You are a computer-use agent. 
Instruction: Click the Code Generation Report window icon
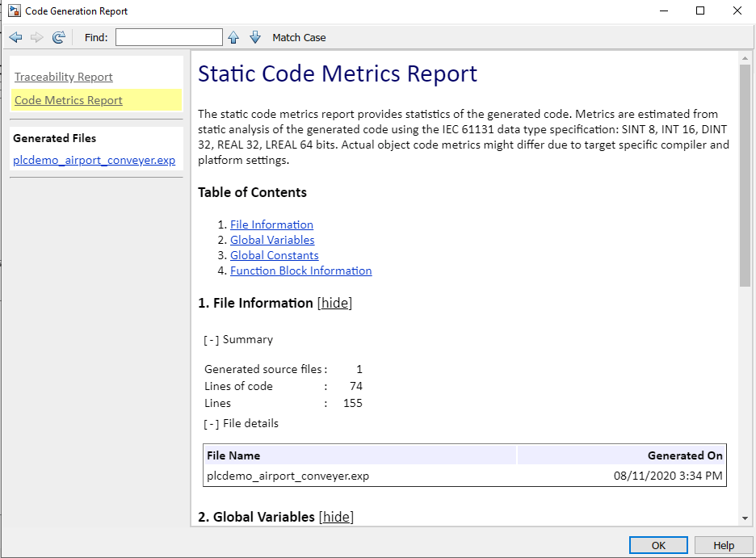point(14,11)
